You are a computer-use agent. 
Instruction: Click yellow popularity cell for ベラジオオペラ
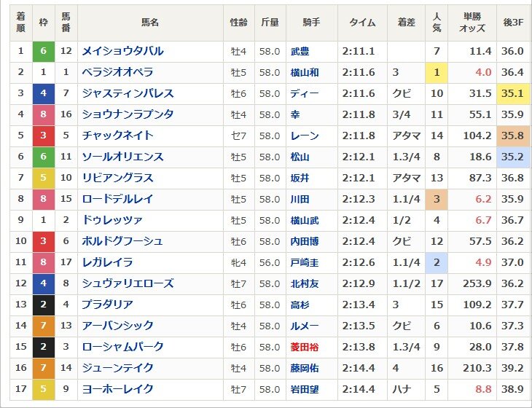pyautogui.click(x=437, y=72)
